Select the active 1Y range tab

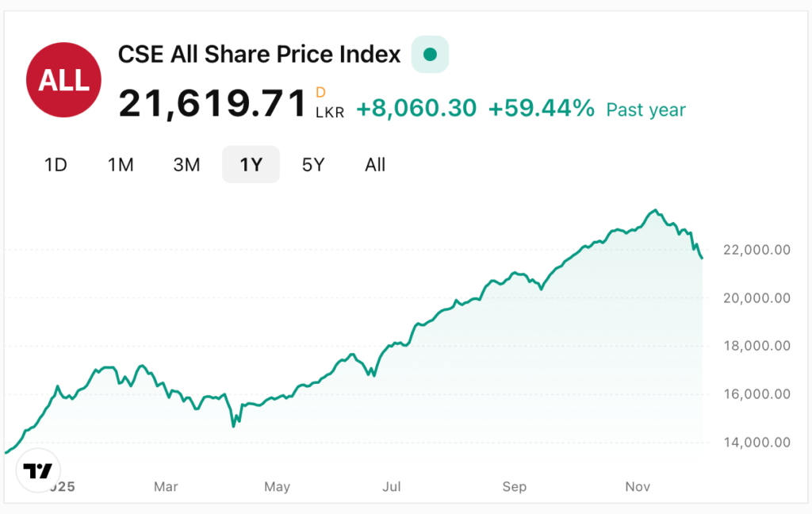pyautogui.click(x=251, y=165)
